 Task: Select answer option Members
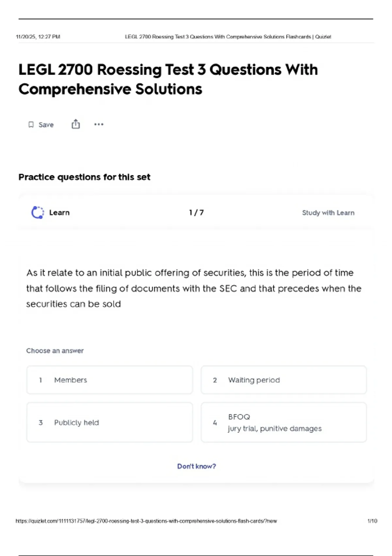tap(109, 380)
